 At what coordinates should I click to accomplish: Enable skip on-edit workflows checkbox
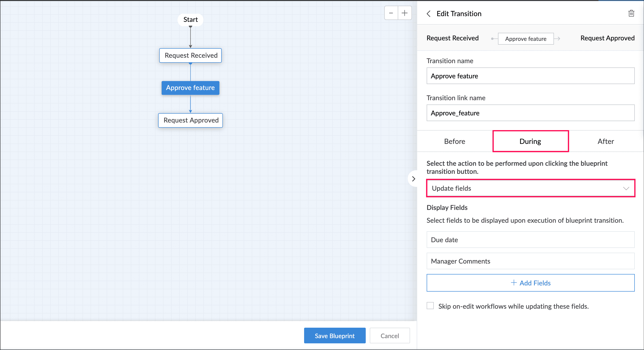click(430, 306)
